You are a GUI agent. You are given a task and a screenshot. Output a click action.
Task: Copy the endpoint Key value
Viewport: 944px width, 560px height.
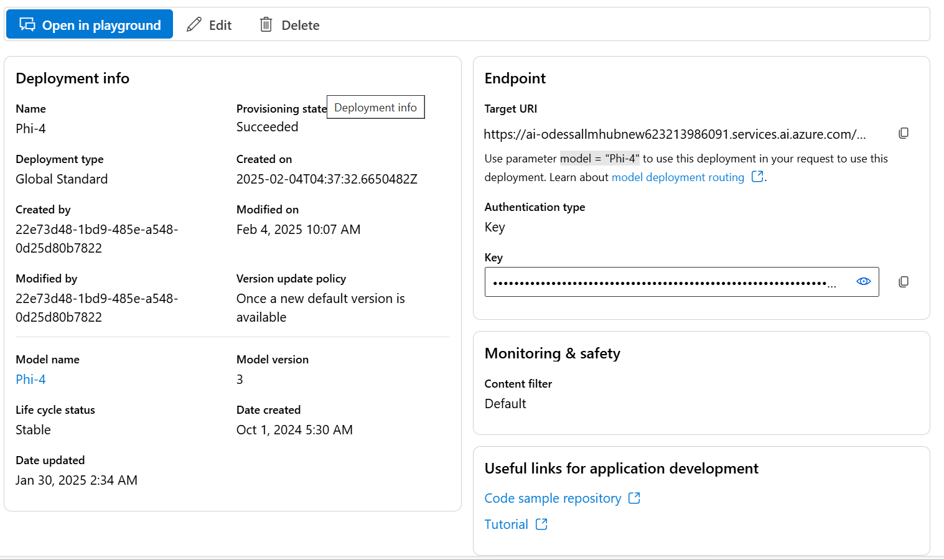coord(904,282)
